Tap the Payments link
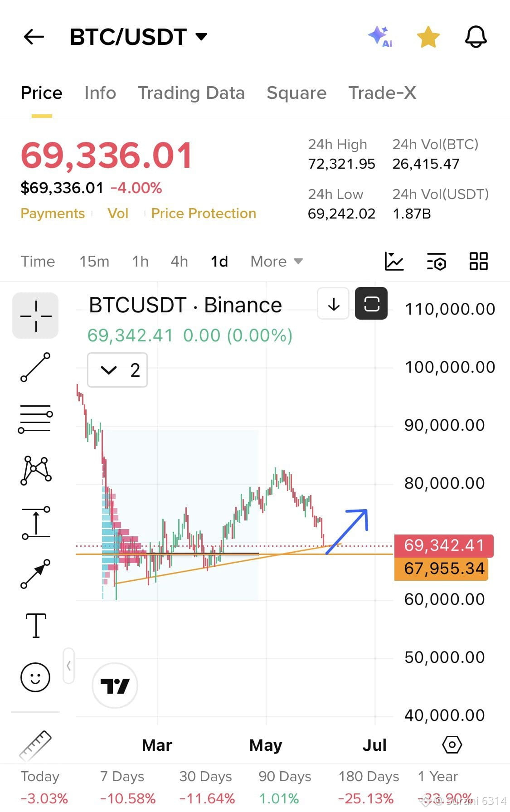Viewport: 510px width, 812px height. click(53, 214)
